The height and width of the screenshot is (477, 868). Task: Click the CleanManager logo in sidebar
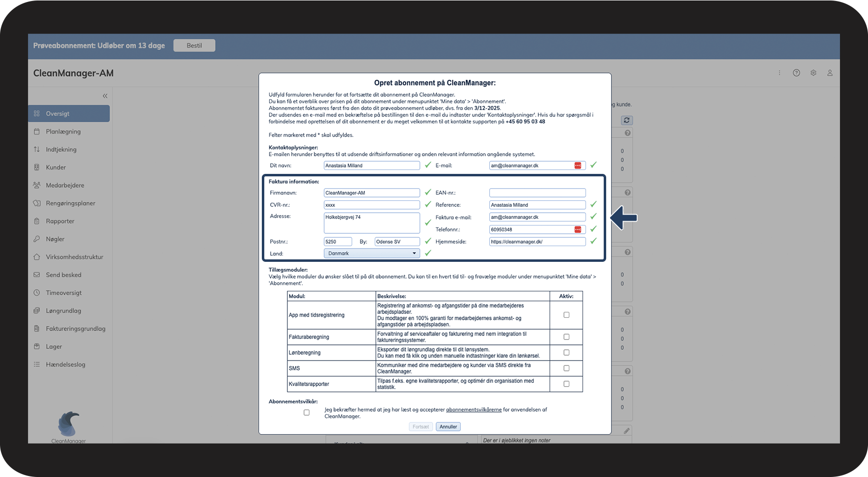tap(69, 426)
